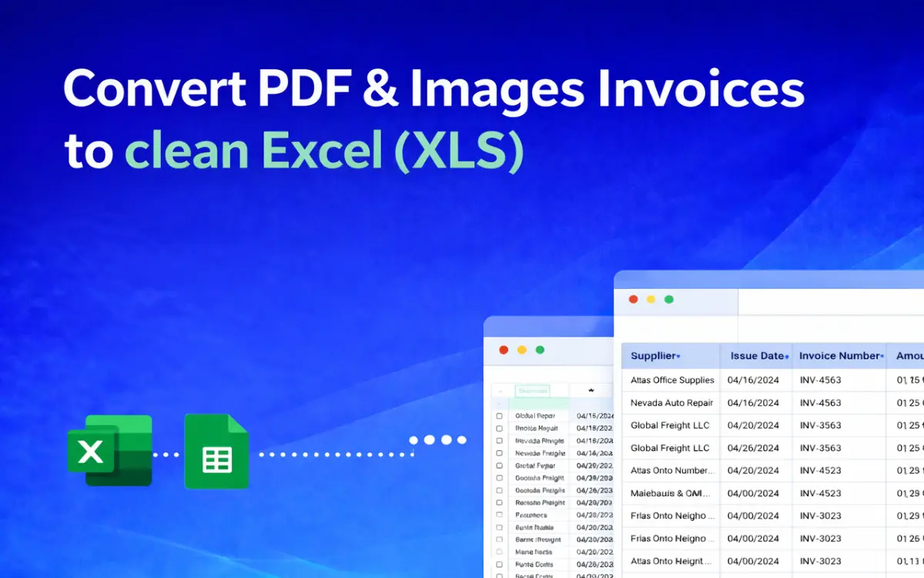Click the highlighted cell under the search box
924x578 pixels.
point(537,403)
